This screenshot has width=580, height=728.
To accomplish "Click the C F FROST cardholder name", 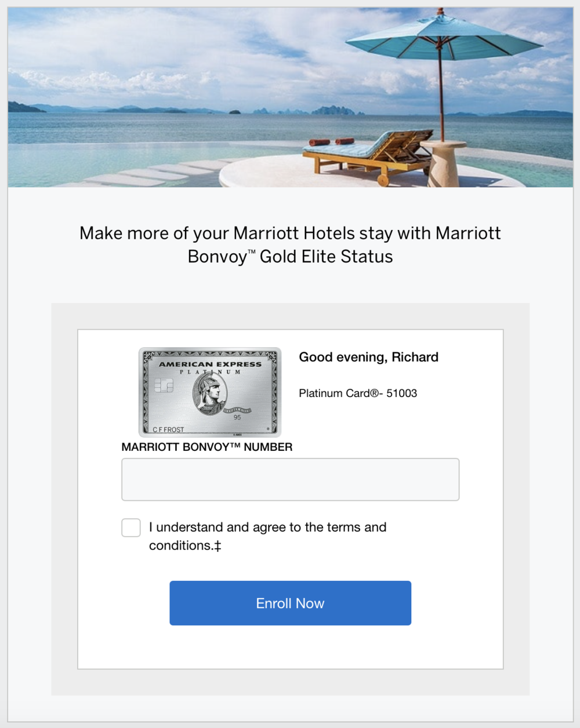I will point(168,429).
